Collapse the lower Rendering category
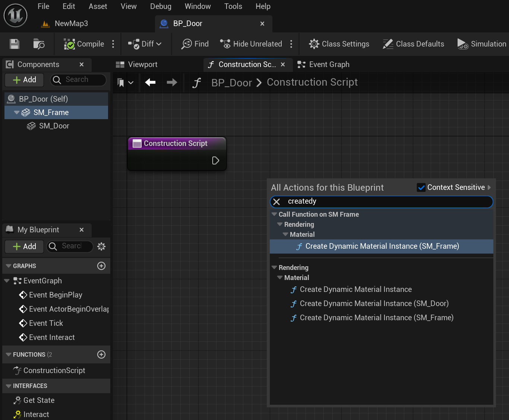This screenshot has height=420, width=509. [x=275, y=267]
